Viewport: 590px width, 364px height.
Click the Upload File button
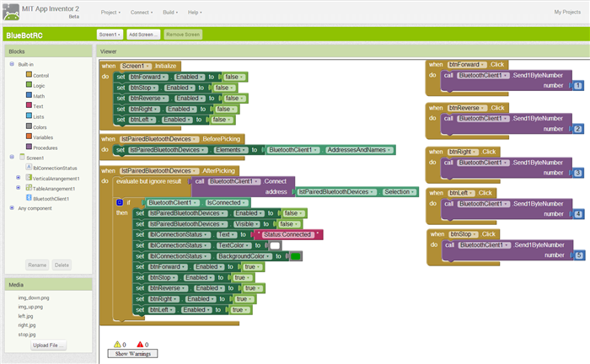click(49, 345)
